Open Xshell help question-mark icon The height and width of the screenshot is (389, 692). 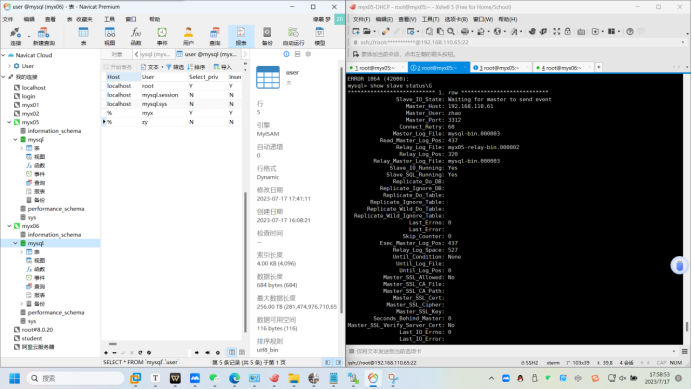click(630, 31)
